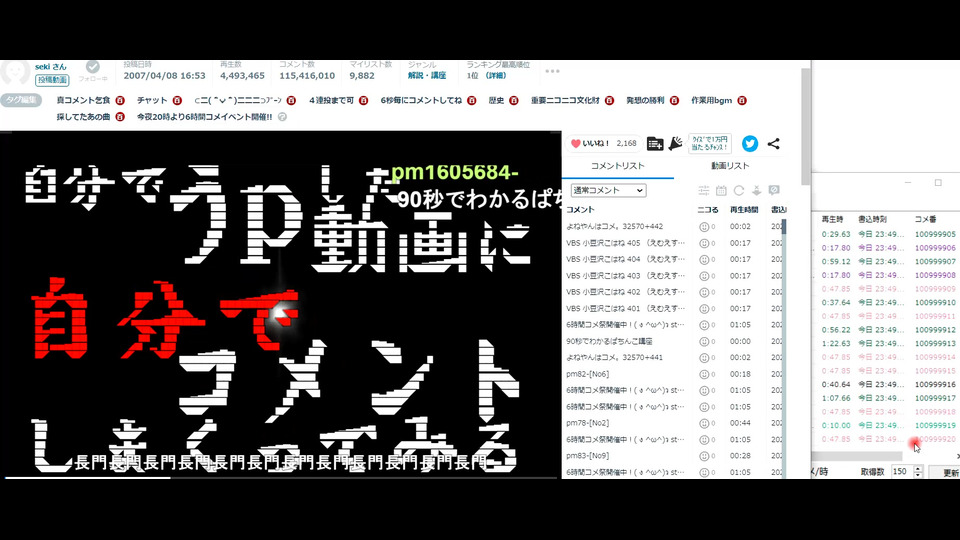The width and height of the screenshot is (960, 540).
Task: Sort by コメント column header
Action: 580,209
